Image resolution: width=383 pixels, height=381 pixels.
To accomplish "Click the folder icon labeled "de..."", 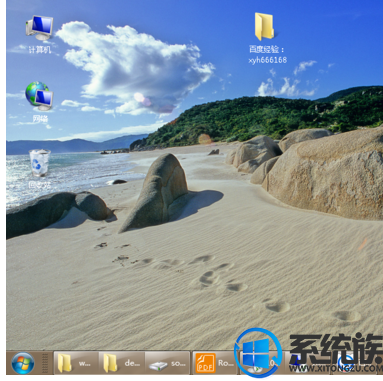I will point(110,363).
